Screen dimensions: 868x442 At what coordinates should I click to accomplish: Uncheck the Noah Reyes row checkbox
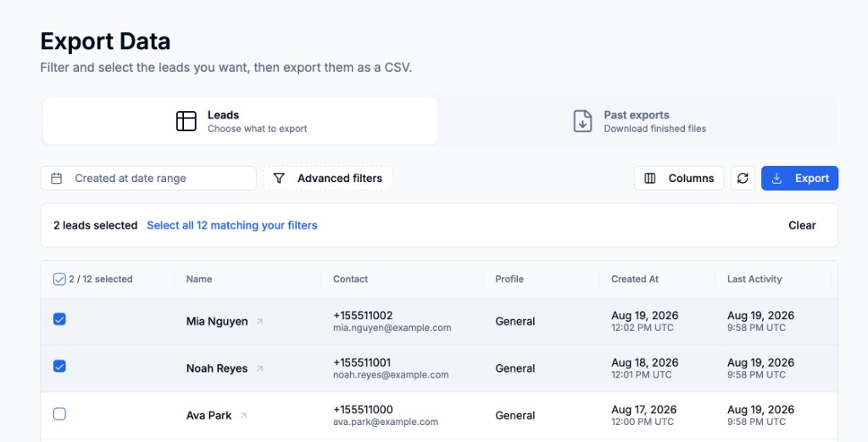pyautogui.click(x=59, y=366)
